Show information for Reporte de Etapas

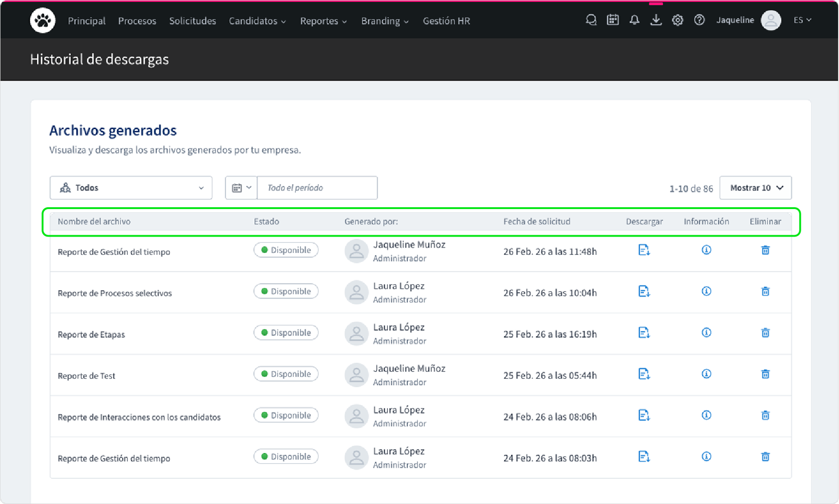(x=706, y=333)
